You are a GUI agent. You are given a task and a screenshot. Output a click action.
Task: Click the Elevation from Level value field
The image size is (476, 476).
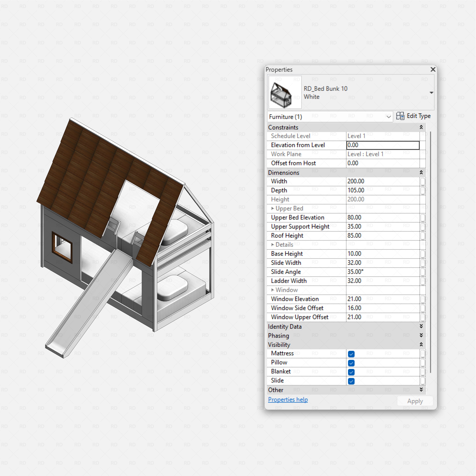point(383,145)
